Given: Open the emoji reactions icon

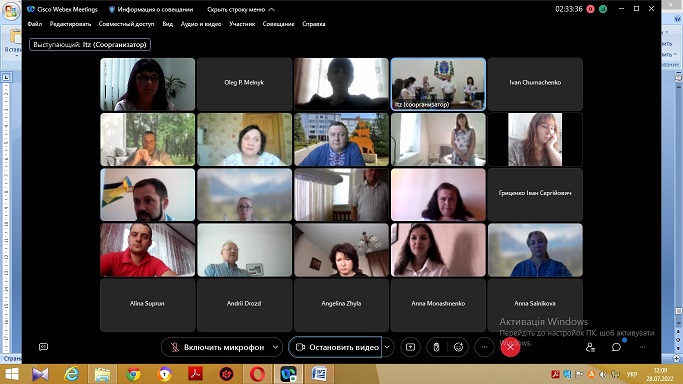Looking at the screenshot, I should click(x=458, y=347).
